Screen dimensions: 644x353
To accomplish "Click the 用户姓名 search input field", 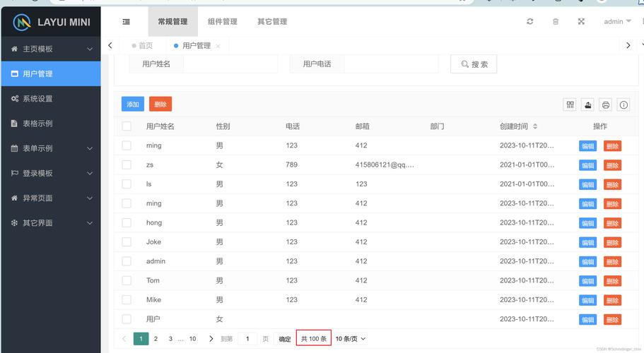I will click(230, 64).
